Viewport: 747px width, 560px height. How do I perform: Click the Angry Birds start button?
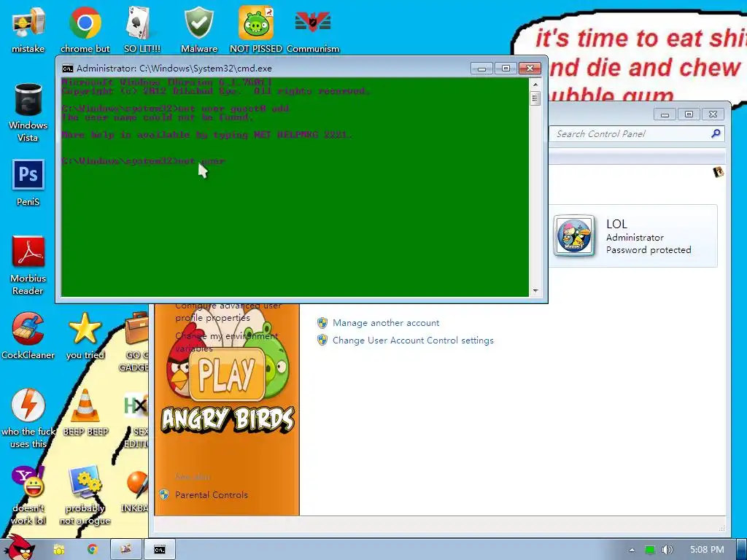tap(18, 547)
